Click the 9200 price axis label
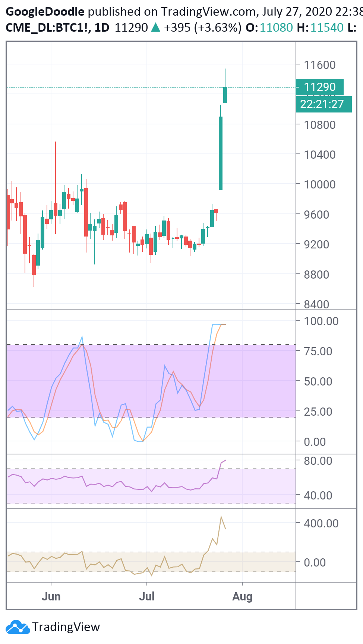363x644 pixels. click(x=316, y=244)
